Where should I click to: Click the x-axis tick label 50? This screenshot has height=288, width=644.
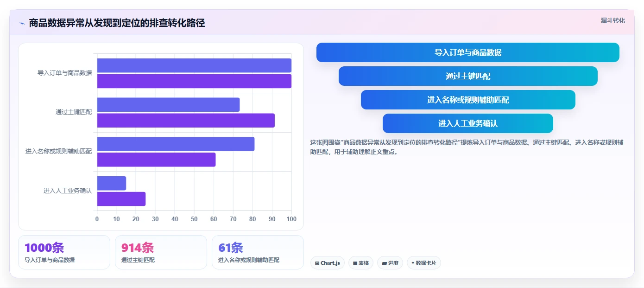click(194, 219)
